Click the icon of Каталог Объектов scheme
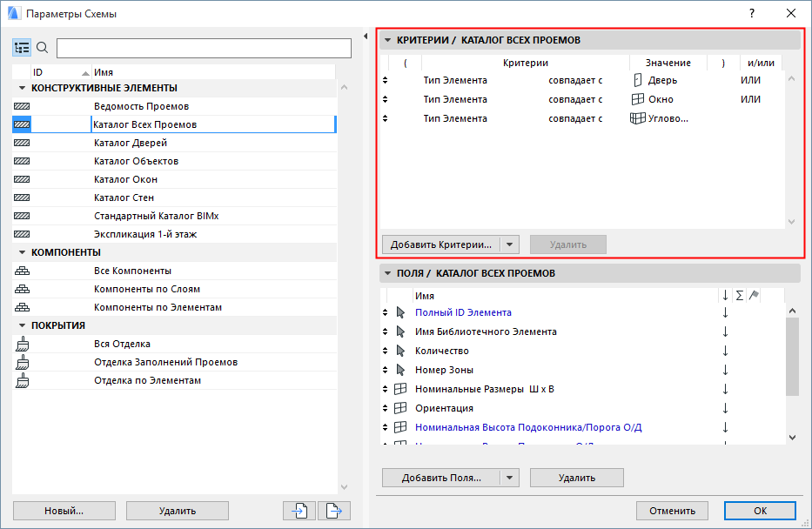 (x=22, y=161)
